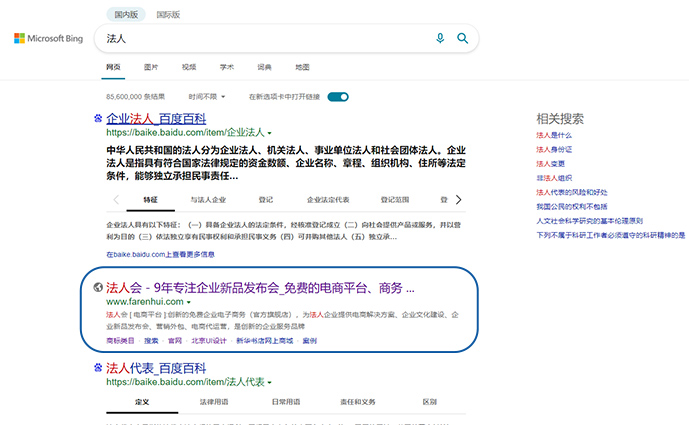The height and width of the screenshot is (425, 689).
Task: Select the 责任和义务 tab
Action: [x=358, y=402]
